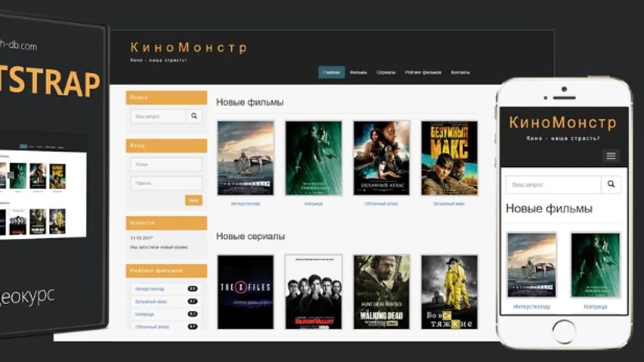Click the Безумный макс title link
The image size is (644, 362).
click(449, 204)
